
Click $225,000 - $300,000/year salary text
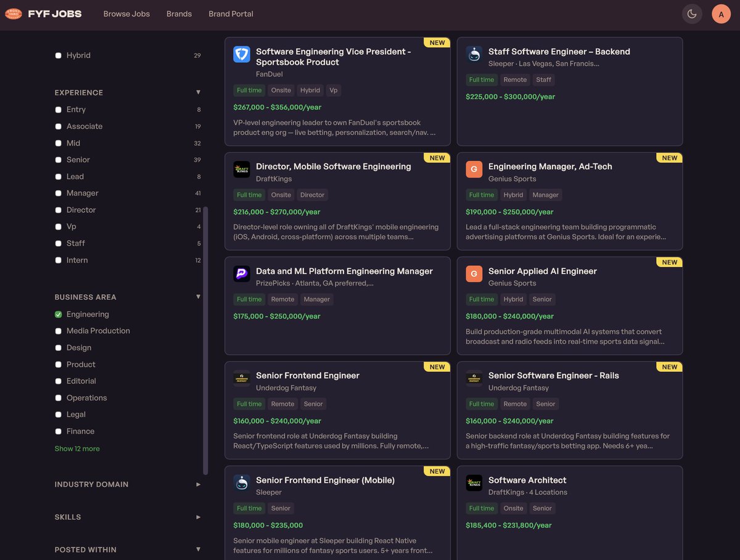[510, 97]
